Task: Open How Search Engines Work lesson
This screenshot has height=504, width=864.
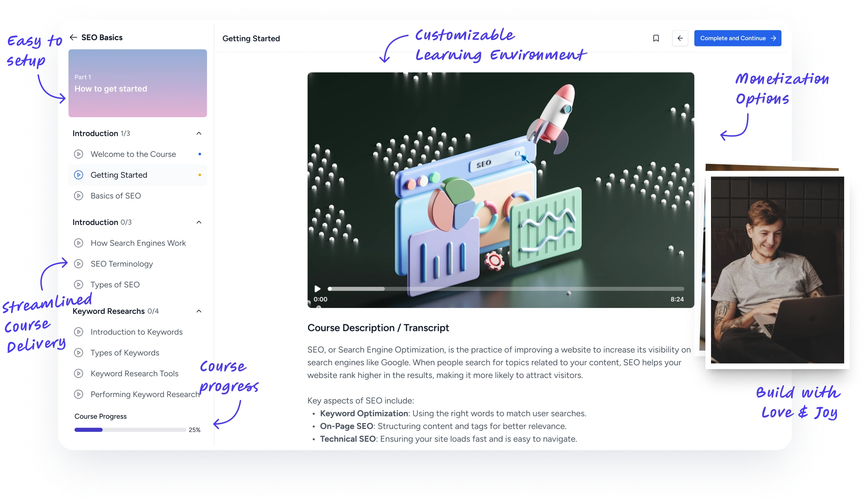Action: pos(137,243)
